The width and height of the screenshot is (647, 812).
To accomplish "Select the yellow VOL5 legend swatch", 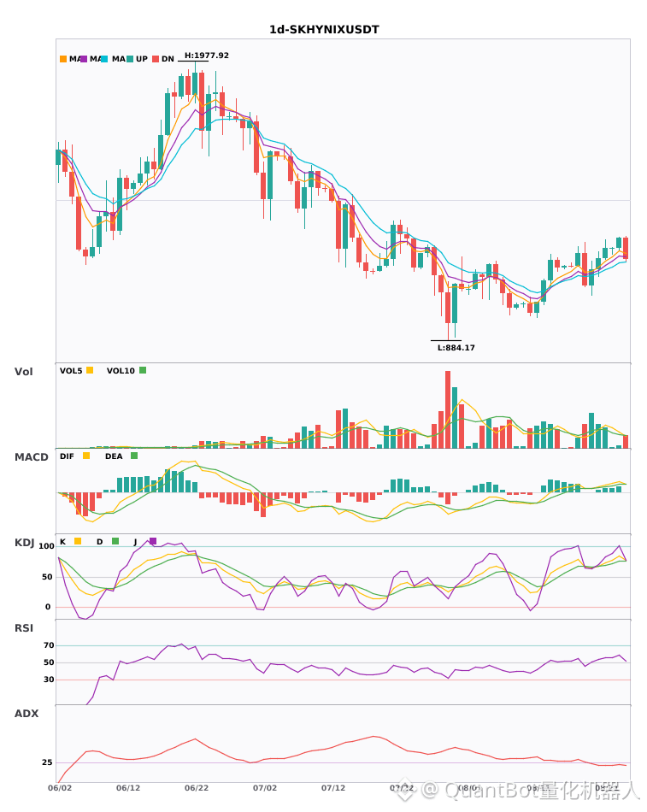I will (90, 370).
